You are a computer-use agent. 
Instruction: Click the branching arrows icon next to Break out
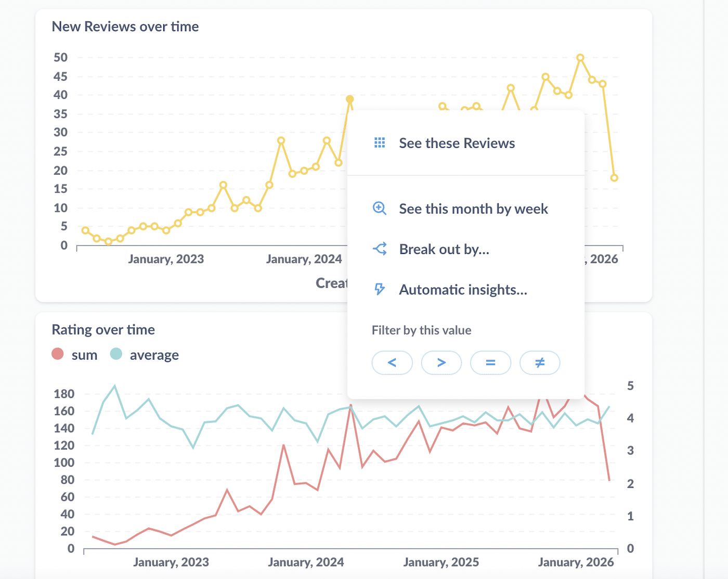click(x=380, y=249)
